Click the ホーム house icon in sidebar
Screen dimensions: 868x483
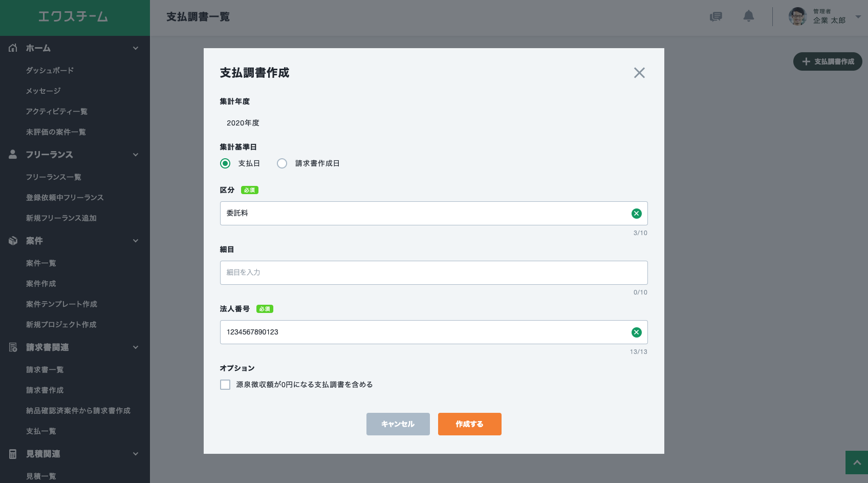[x=13, y=48]
